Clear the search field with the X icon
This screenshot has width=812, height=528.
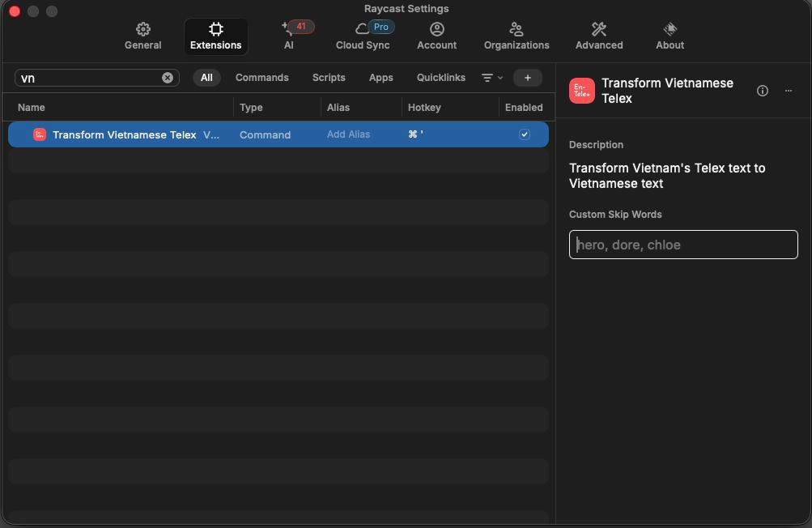(168, 78)
